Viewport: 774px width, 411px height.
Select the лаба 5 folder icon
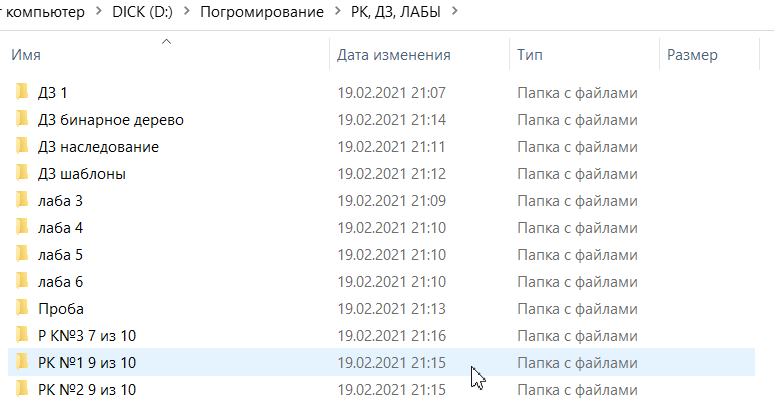pyautogui.click(x=21, y=255)
